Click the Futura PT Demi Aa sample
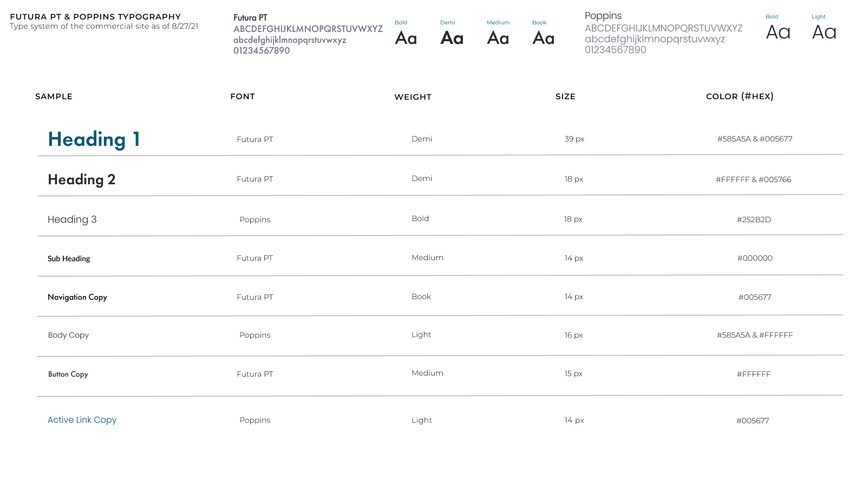This screenshot has height=484, width=868. pos(452,38)
